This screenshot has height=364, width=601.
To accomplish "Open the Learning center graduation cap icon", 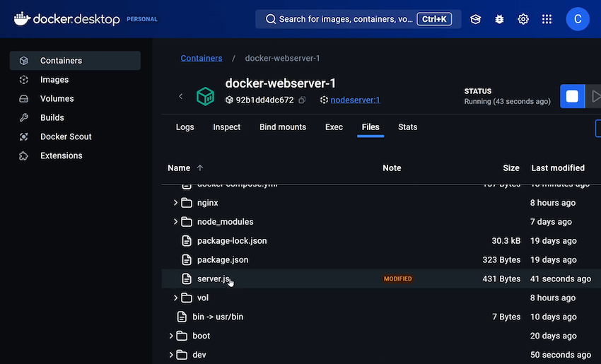I will [x=475, y=19].
